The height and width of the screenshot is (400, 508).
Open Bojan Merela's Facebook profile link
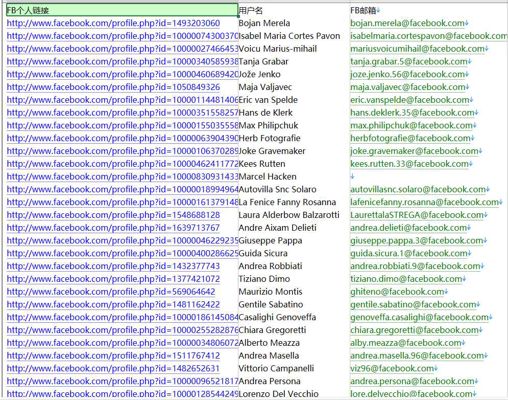point(113,23)
